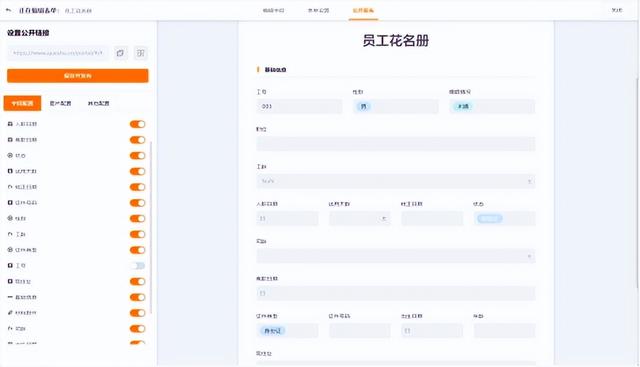Open the 婚姻状况 selector in the form
Viewport: 640px width, 367px height.
point(492,107)
